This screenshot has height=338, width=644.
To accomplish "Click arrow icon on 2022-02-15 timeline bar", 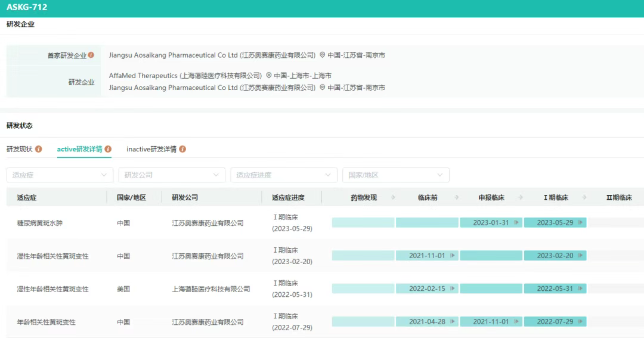I will click(x=453, y=289).
